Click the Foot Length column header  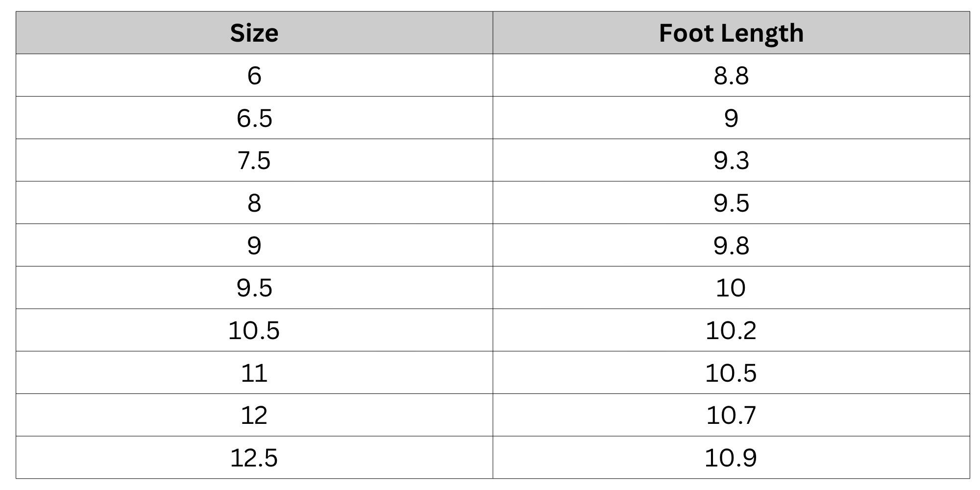click(731, 33)
